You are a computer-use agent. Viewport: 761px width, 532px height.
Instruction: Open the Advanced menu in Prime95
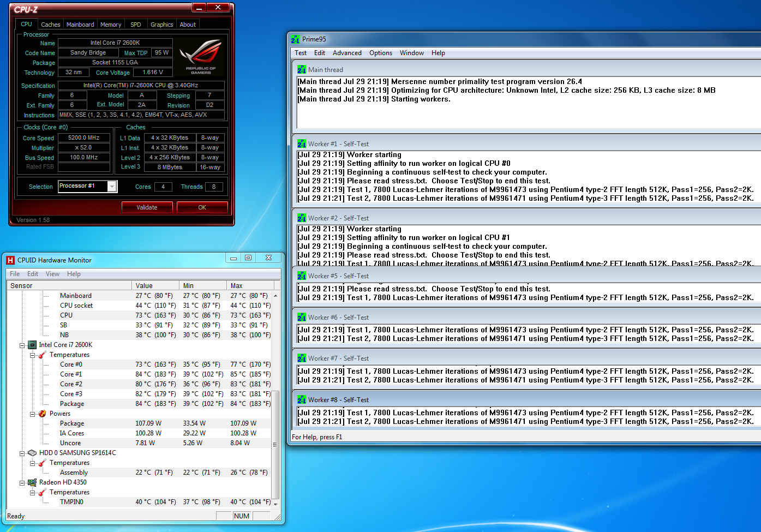pos(347,53)
